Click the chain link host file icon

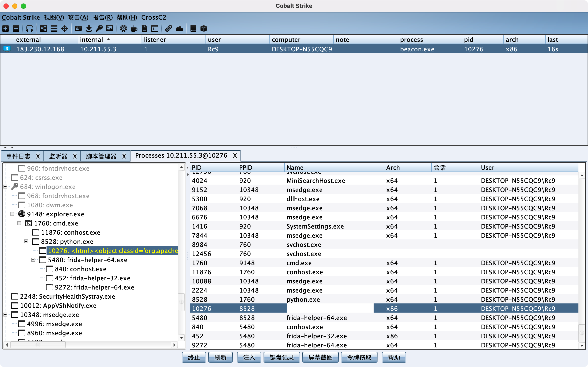pos(169,29)
